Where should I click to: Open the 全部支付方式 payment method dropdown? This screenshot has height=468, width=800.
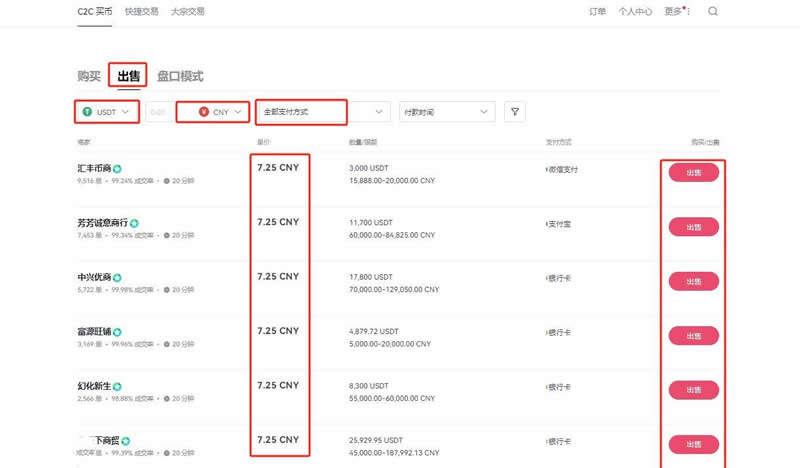(320, 112)
